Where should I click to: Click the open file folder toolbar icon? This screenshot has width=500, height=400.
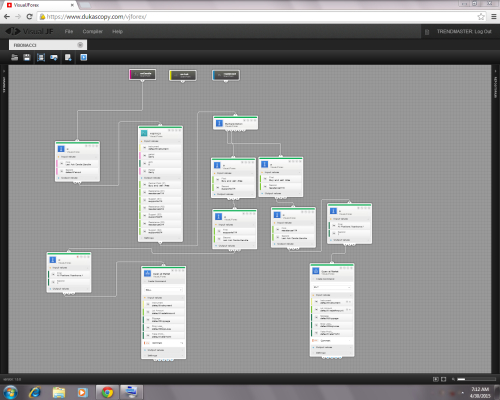[14, 57]
